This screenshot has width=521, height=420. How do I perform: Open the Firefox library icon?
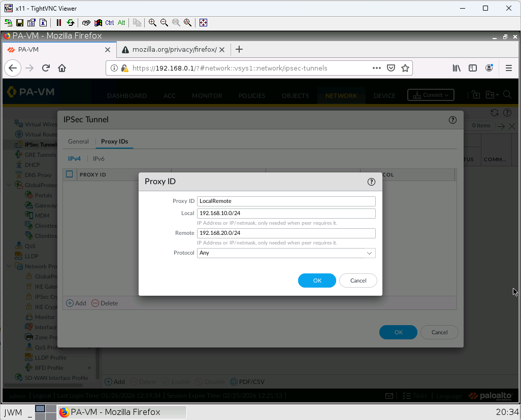tap(457, 68)
